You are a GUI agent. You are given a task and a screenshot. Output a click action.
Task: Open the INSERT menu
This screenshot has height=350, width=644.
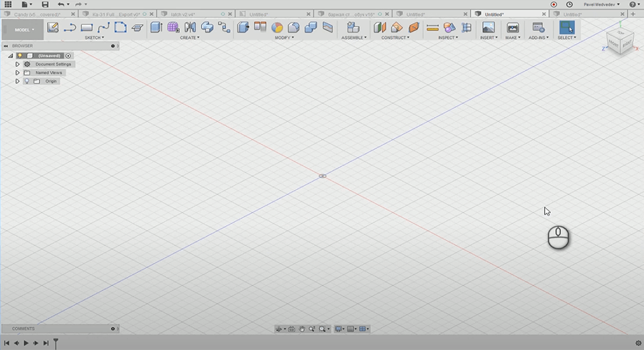click(x=489, y=38)
